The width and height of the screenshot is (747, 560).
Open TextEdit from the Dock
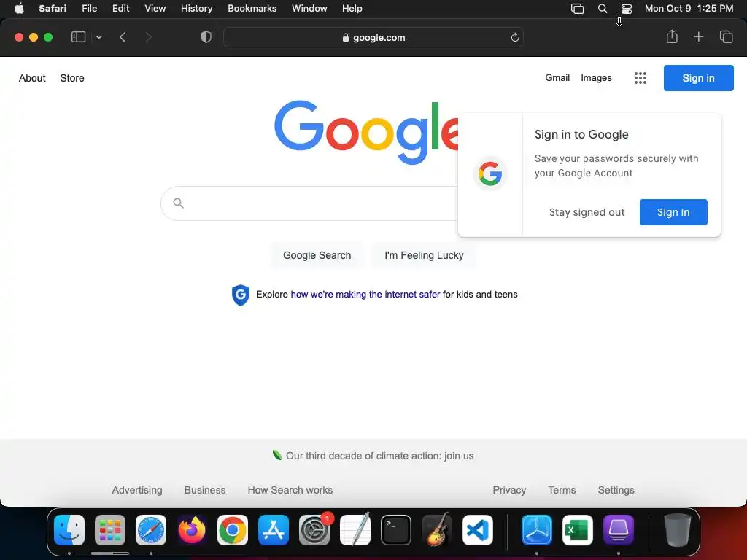(x=355, y=530)
